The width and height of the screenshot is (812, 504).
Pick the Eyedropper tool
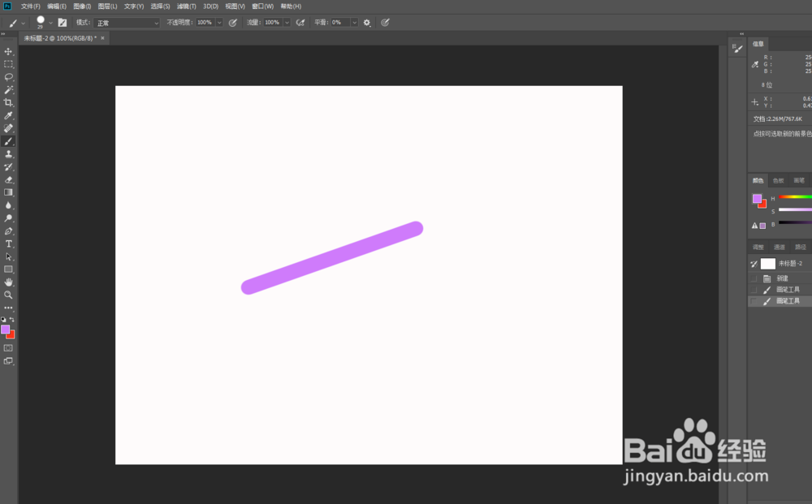pyautogui.click(x=9, y=115)
